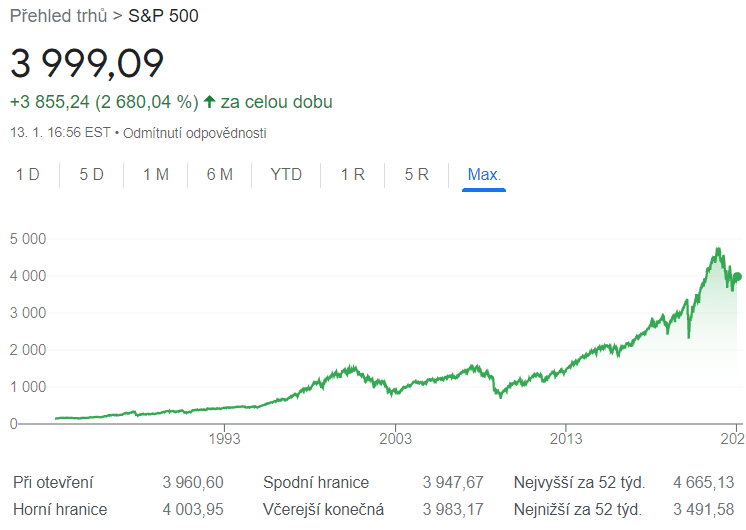The width and height of the screenshot is (746, 530).
Task: Switch to the 5 D range tab
Action: 92,175
